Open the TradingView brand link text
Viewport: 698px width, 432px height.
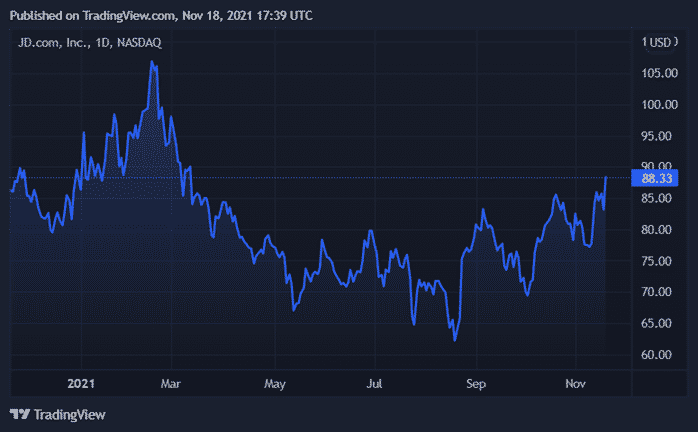click(69, 415)
